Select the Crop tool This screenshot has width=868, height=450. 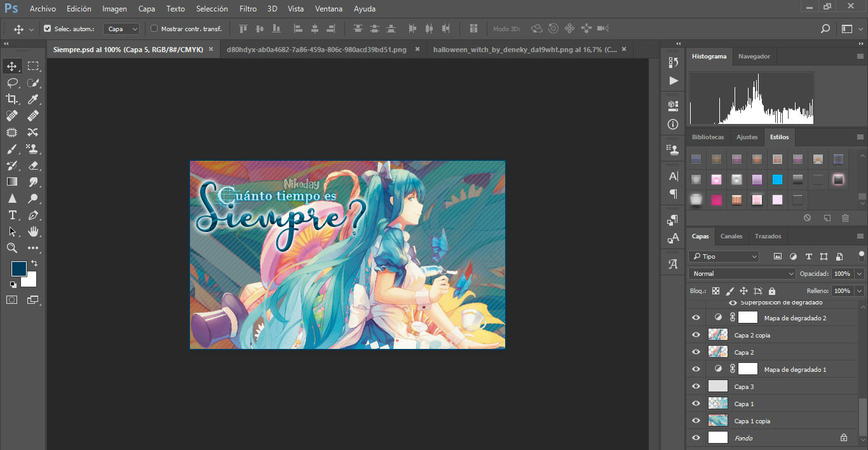[x=12, y=99]
